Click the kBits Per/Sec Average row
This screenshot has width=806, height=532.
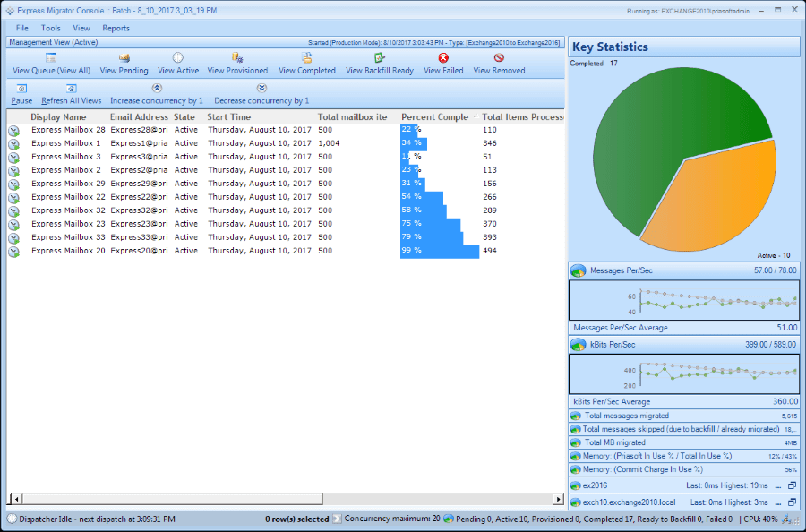[685, 402]
